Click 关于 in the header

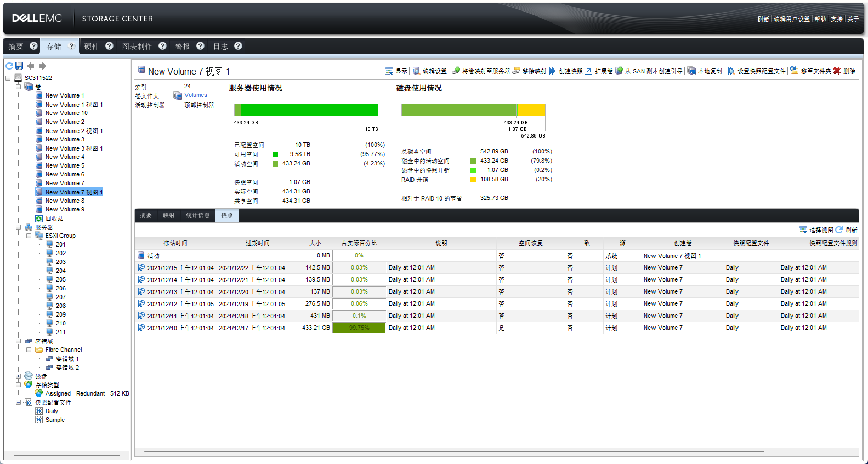pos(853,19)
